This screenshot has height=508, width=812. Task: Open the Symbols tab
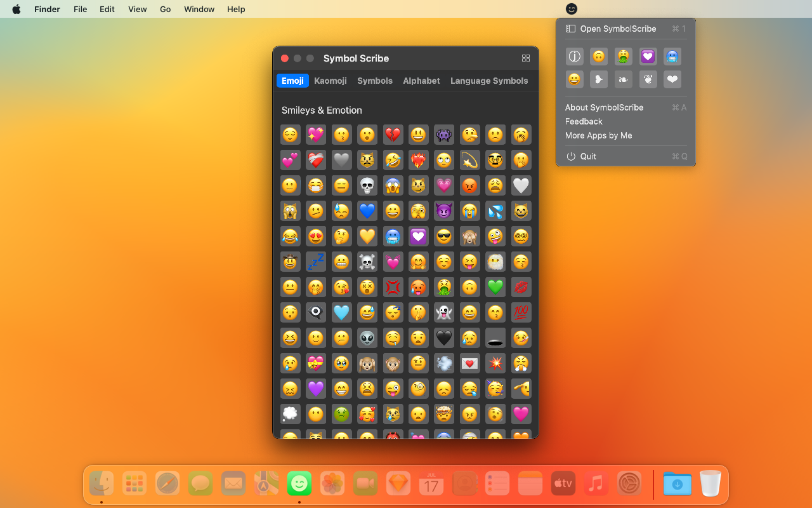[x=375, y=81]
